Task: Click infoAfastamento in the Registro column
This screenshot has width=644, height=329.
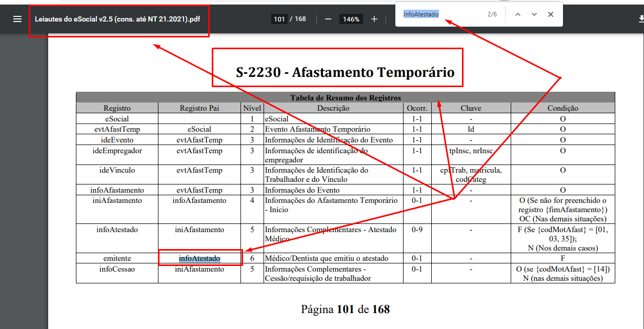Action: pyautogui.click(x=117, y=190)
